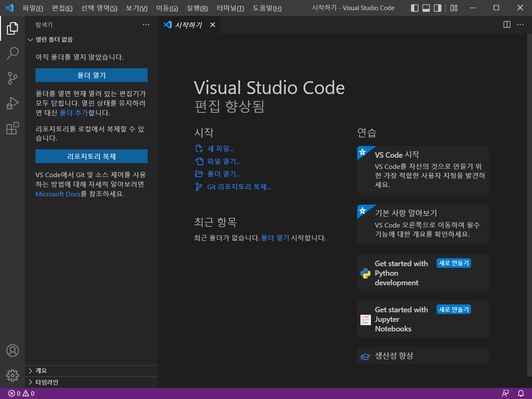Screen dimensions: 532x399
Task: Open the Source Control view icon
Action: [12, 78]
